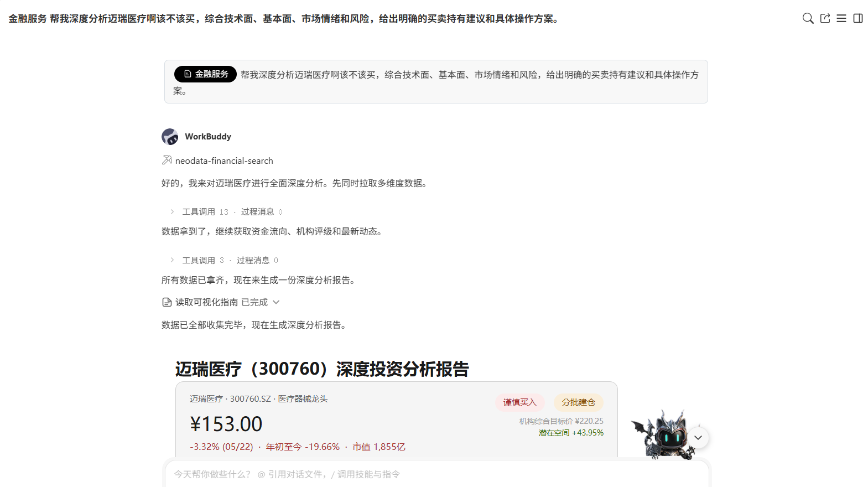868x487 pixels.
Task: Click the scroll-to-bottom round arrow button
Action: pos(698,437)
